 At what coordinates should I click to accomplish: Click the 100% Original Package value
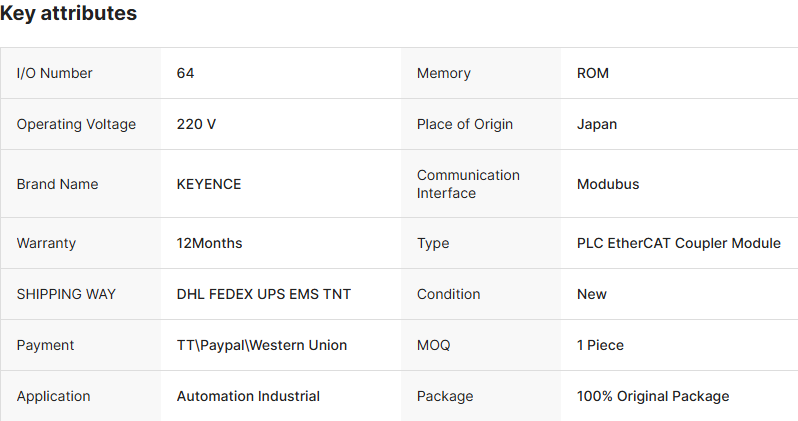pos(653,396)
